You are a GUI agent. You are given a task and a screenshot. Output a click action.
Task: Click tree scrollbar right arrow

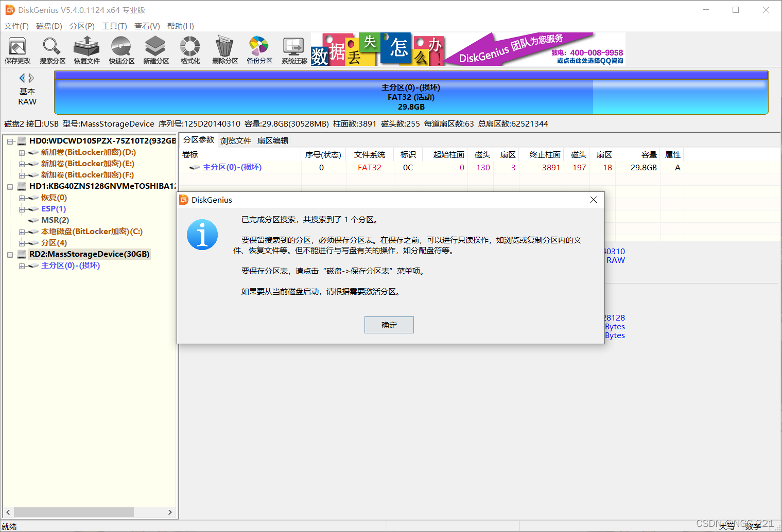click(170, 512)
